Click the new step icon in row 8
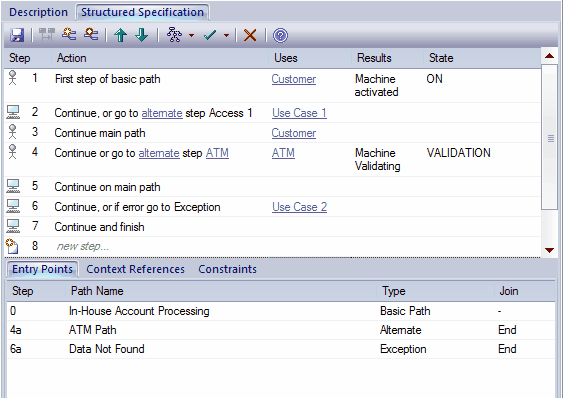Screen dimensions: 564x398 click(12, 246)
